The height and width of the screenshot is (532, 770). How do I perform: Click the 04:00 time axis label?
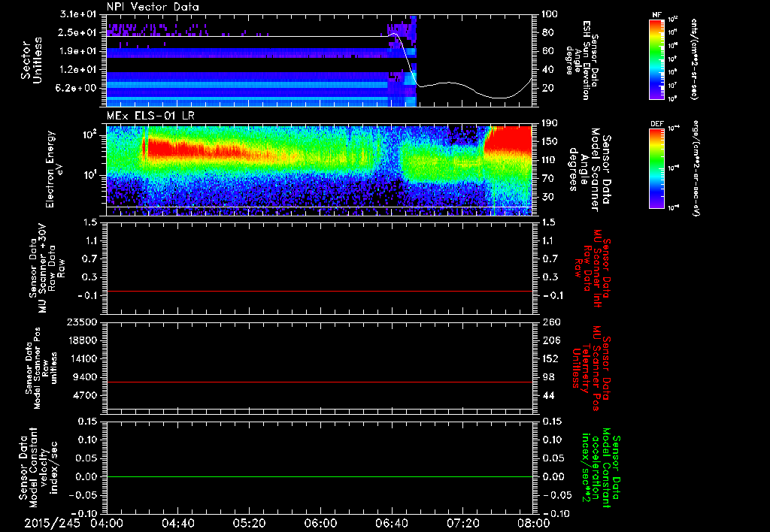(107, 523)
